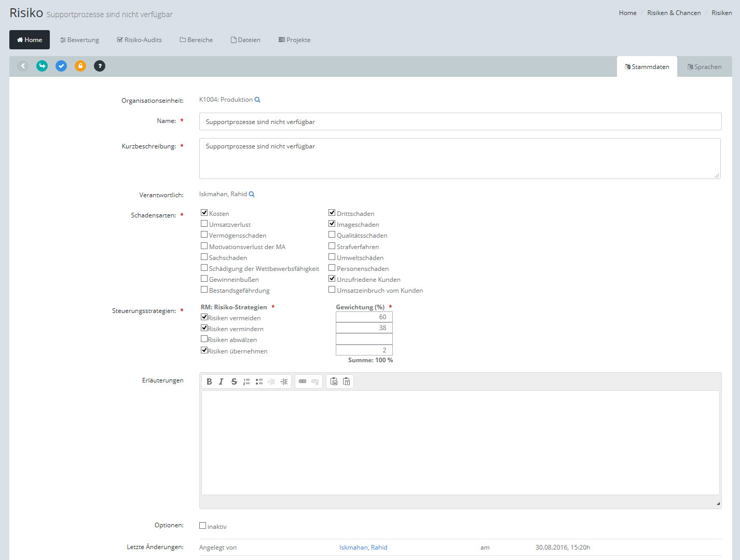740x560 pixels.
Task: Open the Risiko-Audits menu tab
Action: coord(139,40)
